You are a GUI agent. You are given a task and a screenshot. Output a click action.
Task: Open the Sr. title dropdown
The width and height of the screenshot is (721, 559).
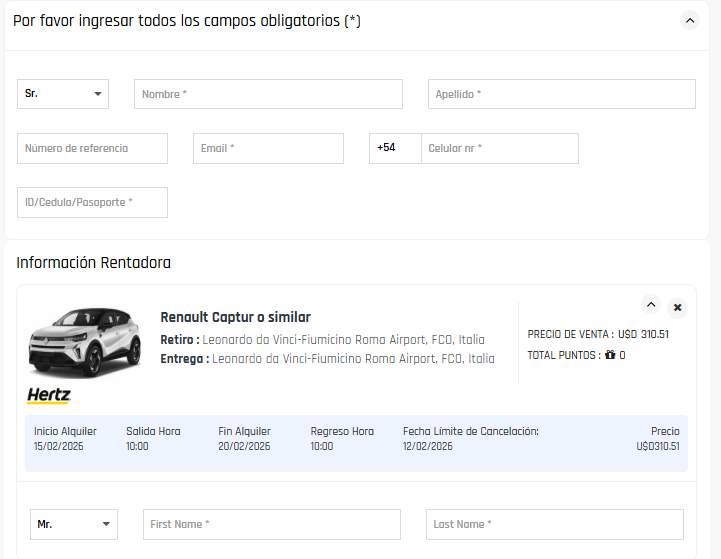pyautogui.click(x=63, y=94)
